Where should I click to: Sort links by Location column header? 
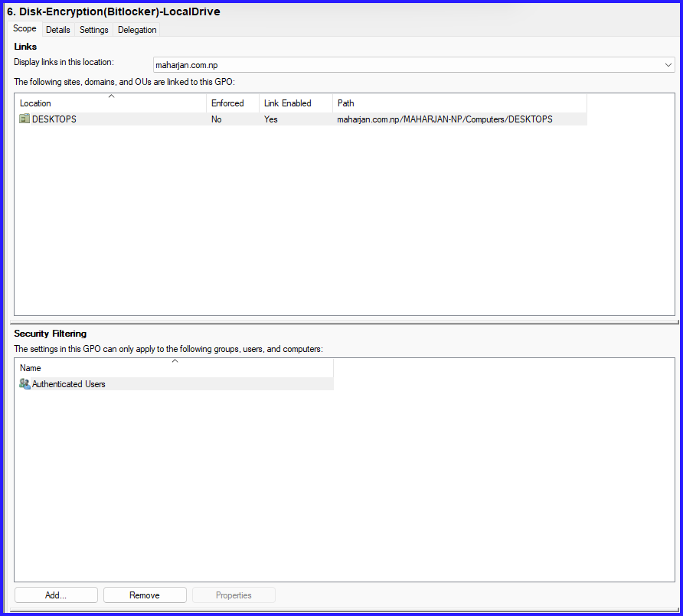(111, 103)
